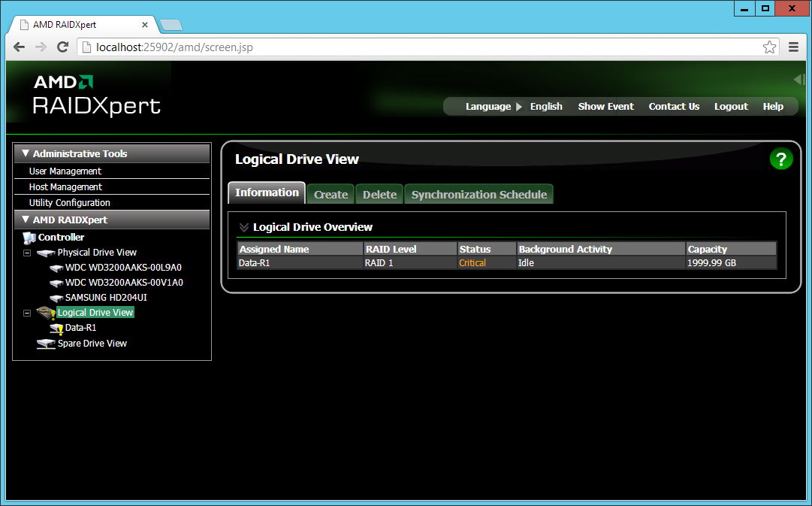Click the Data-R1 warning drive icon
This screenshot has height=506, width=812.
56,328
